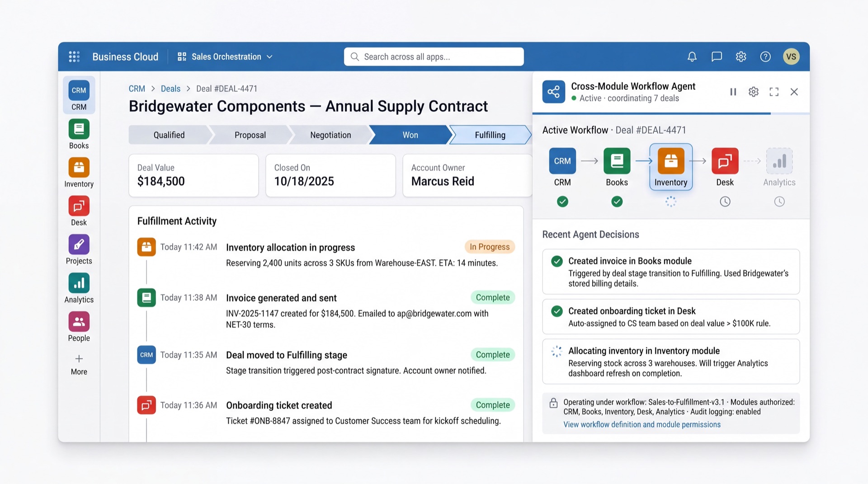
Task: Open the Projects app in sidebar
Action: [x=79, y=249]
